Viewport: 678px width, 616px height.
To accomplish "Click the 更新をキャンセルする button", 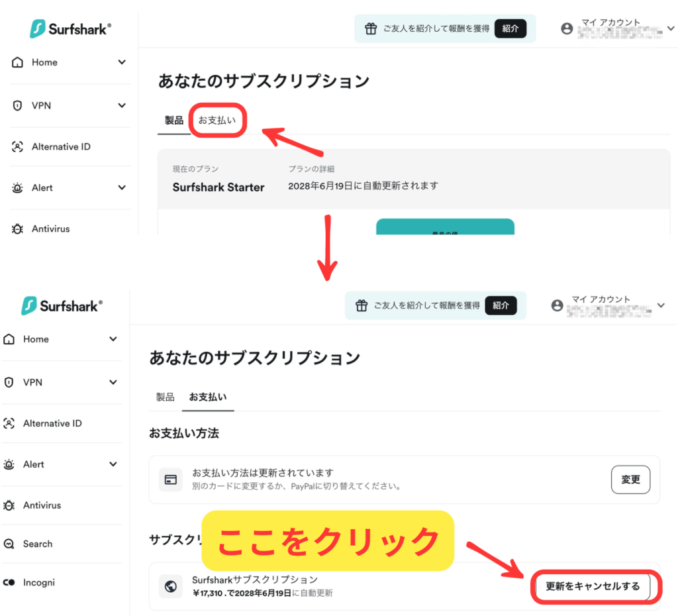I will click(x=593, y=586).
